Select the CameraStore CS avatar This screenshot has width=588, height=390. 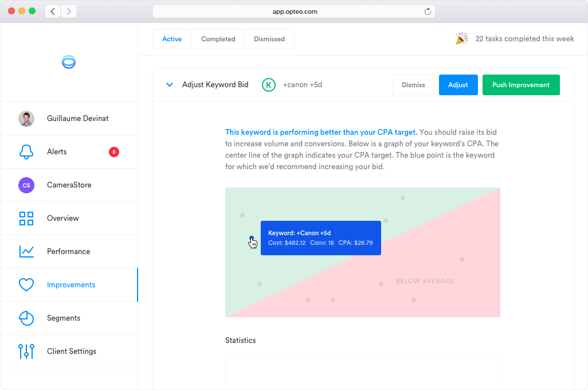click(x=26, y=185)
